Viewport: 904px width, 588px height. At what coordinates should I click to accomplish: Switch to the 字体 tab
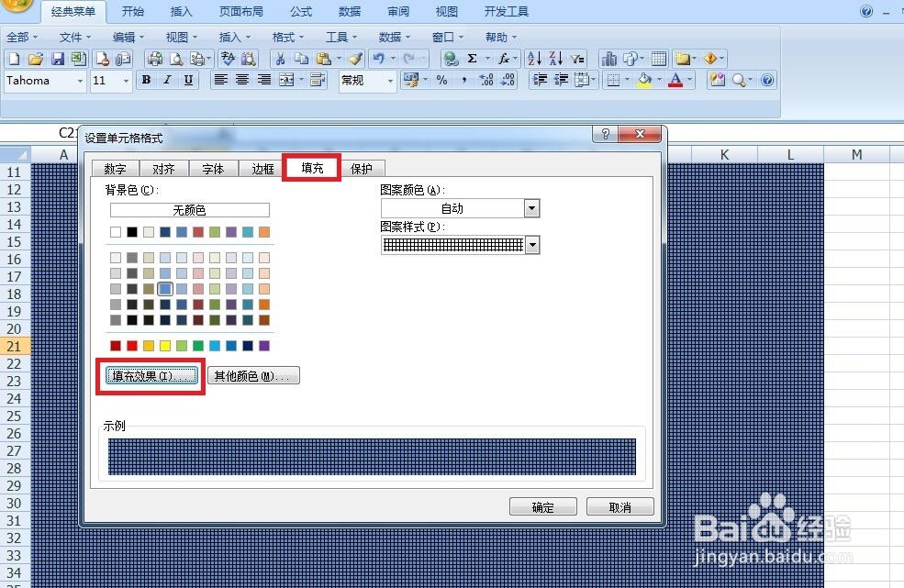tap(213, 169)
